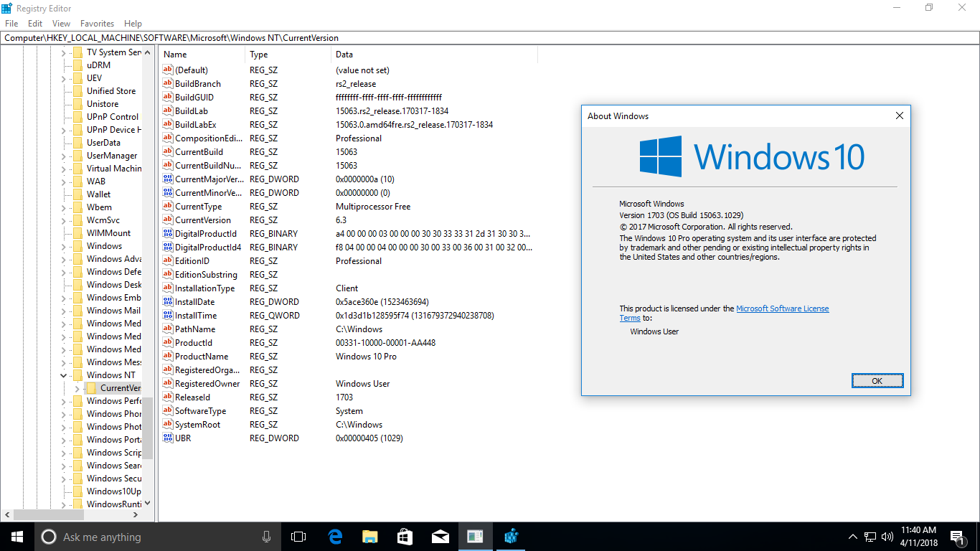Click the DigitalProductId binary value icon
Viewport: 980px width, 551px height.
[168, 234]
